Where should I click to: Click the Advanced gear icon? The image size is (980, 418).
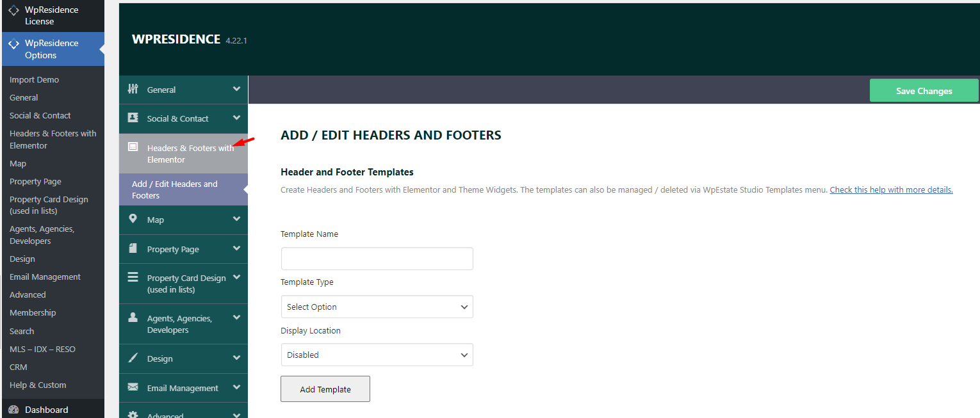[133, 415]
